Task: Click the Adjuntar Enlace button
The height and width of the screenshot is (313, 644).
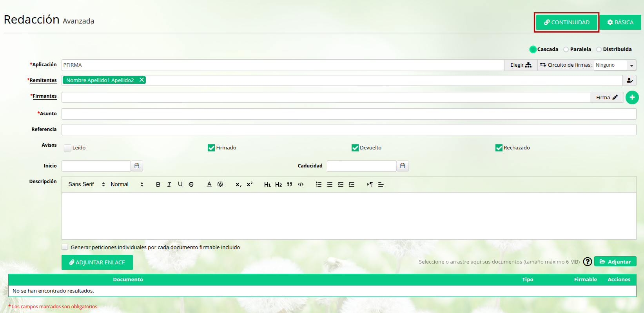Action: coord(97,262)
